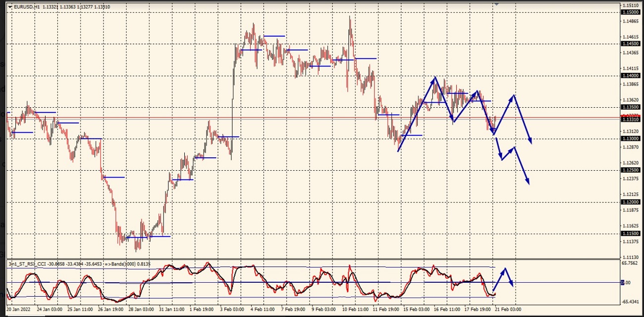Image resolution: width=644 pixels, height=317 pixels.
Task: Click the 1.14615 price axis label
Action: (x=631, y=37)
